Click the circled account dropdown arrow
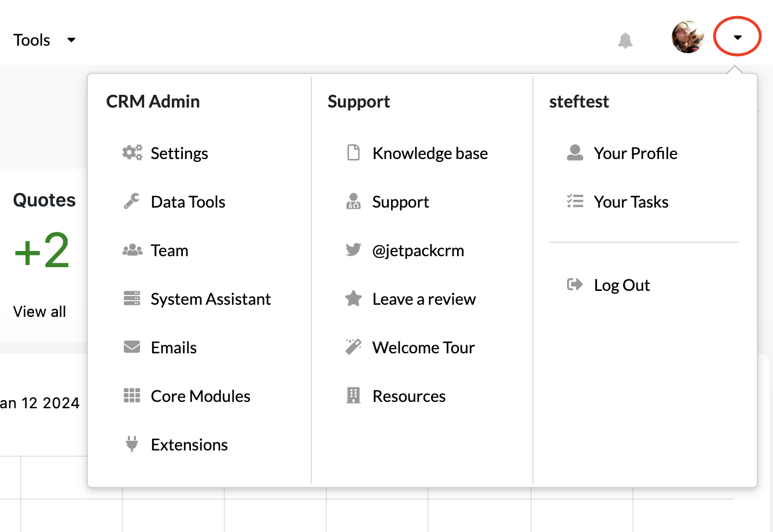Viewport: 773px width, 532px height. pos(737,36)
